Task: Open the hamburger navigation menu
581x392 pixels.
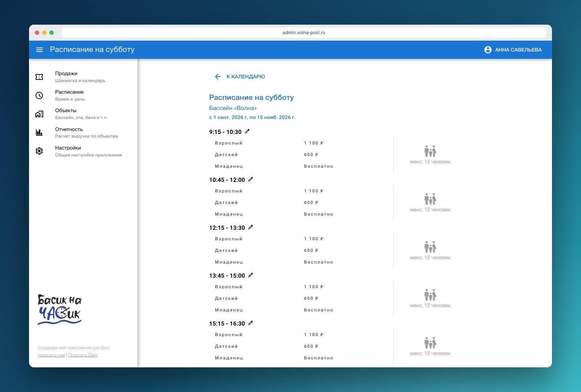Action: 40,50
